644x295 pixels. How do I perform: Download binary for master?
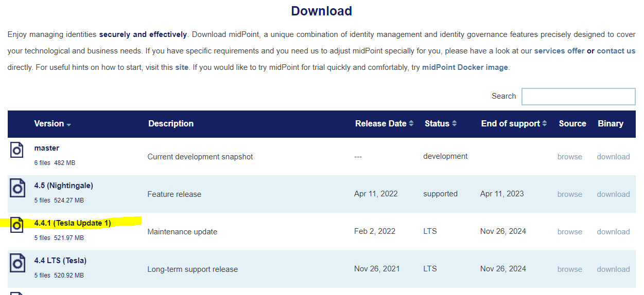click(613, 157)
